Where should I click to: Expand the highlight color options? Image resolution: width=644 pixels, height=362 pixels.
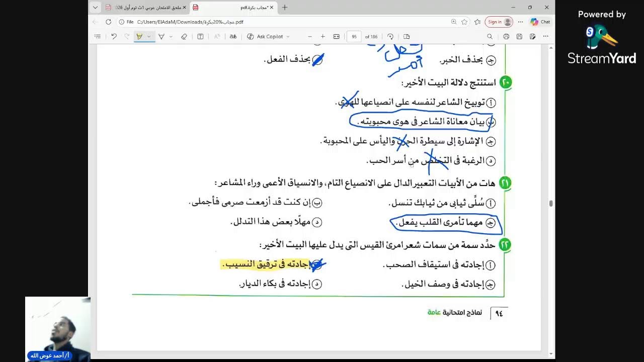click(x=149, y=37)
